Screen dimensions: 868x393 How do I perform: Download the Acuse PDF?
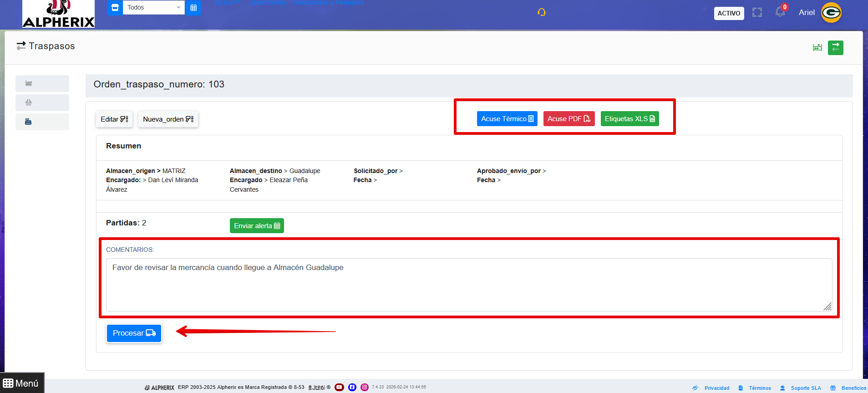click(x=569, y=119)
